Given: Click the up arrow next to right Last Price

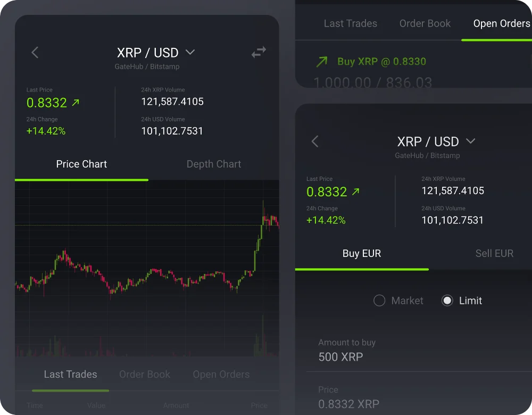Looking at the screenshot, I should point(355,192).
